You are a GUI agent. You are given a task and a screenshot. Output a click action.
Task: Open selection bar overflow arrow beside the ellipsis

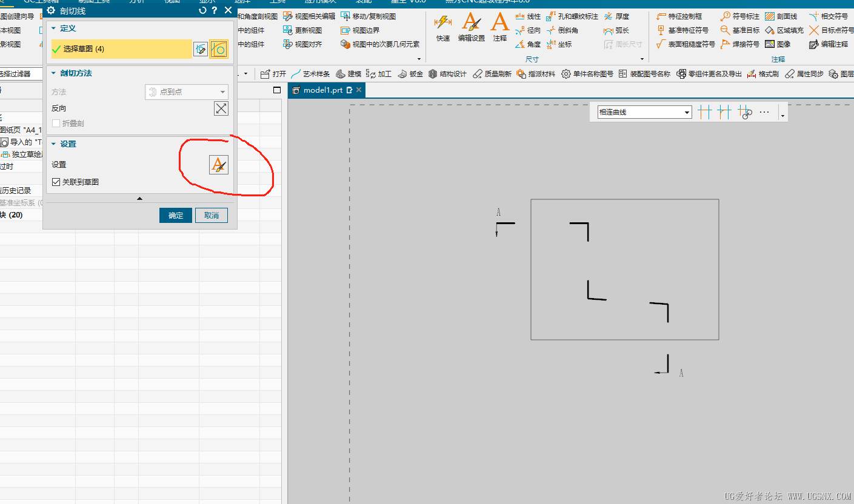(x=782, y=114)
